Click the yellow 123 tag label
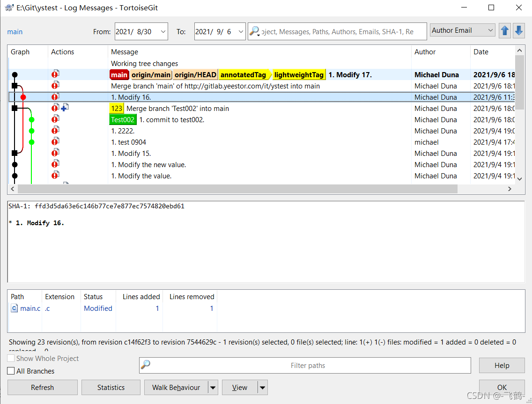This screenshot has height=404, width=532. [116, 109]
